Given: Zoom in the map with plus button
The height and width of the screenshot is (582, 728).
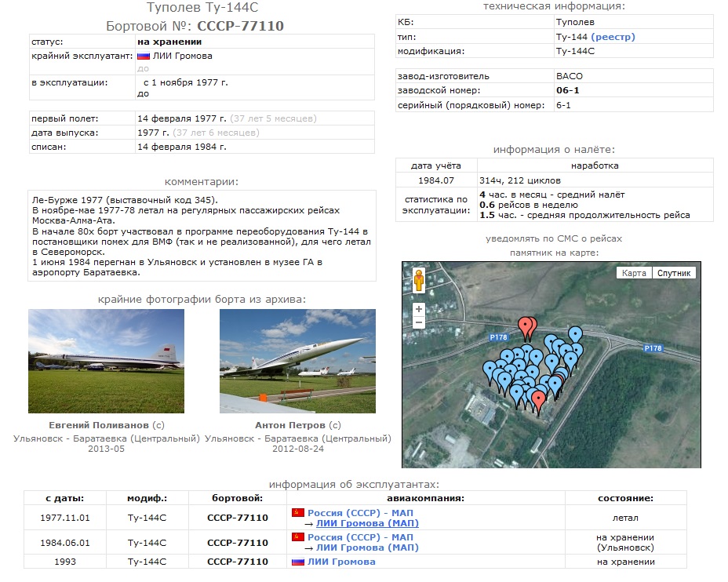Looking at the screenshot, I should pyautogui.click(x=419, y=309).
